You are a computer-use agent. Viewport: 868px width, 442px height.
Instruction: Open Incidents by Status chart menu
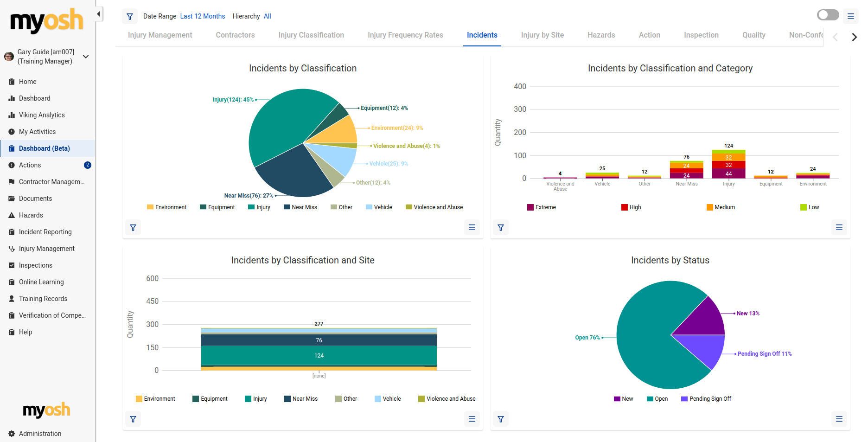839,419
